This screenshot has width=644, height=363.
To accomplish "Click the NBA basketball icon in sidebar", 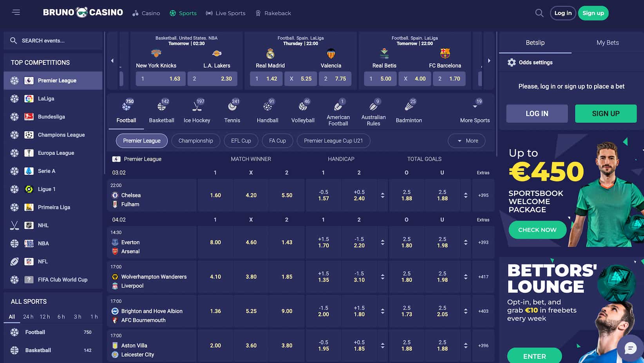I will 14,243.
